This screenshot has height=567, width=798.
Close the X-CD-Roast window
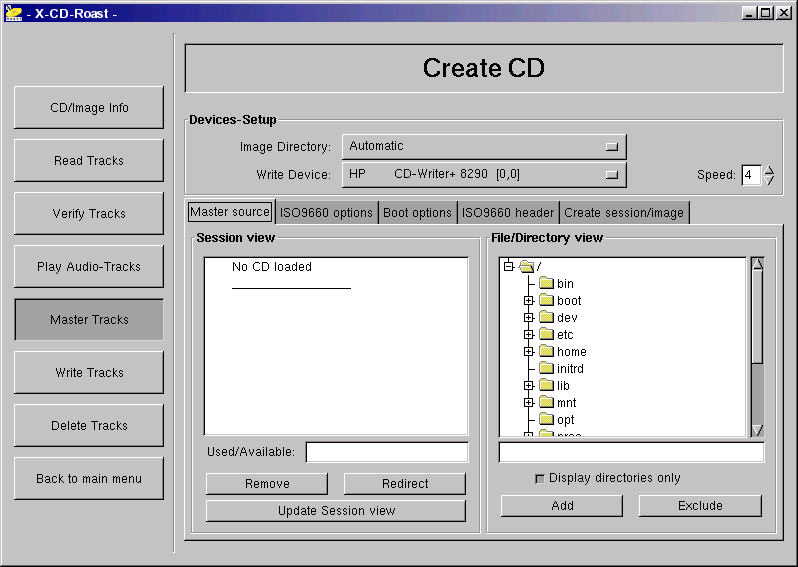pyautogui.click(x=783, y=13)
